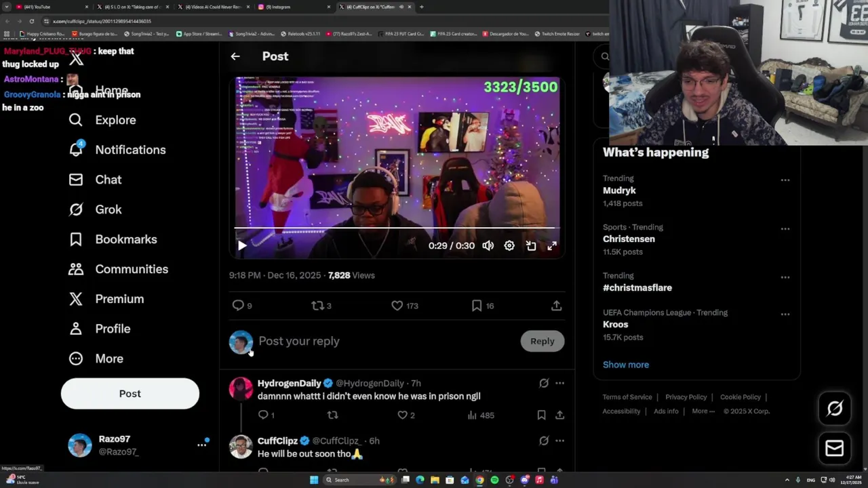Expand the More menu in sidebar

(x=96, y=359)
